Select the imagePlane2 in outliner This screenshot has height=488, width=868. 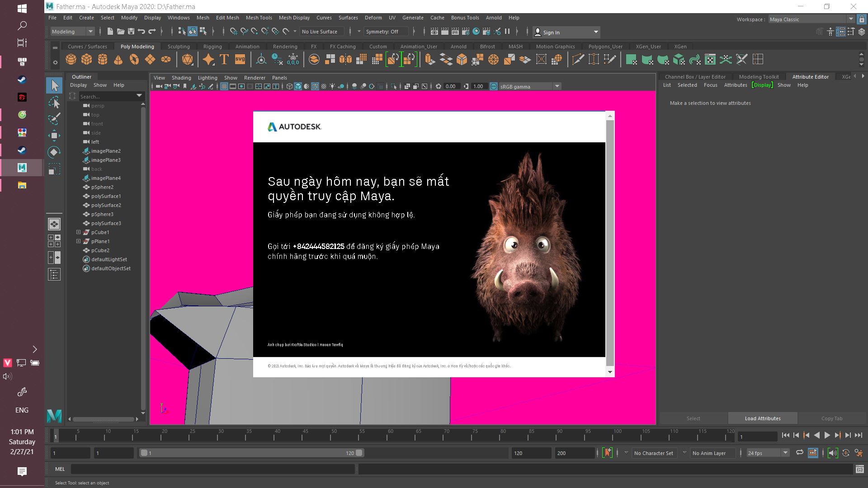click(x=105, y=151)
